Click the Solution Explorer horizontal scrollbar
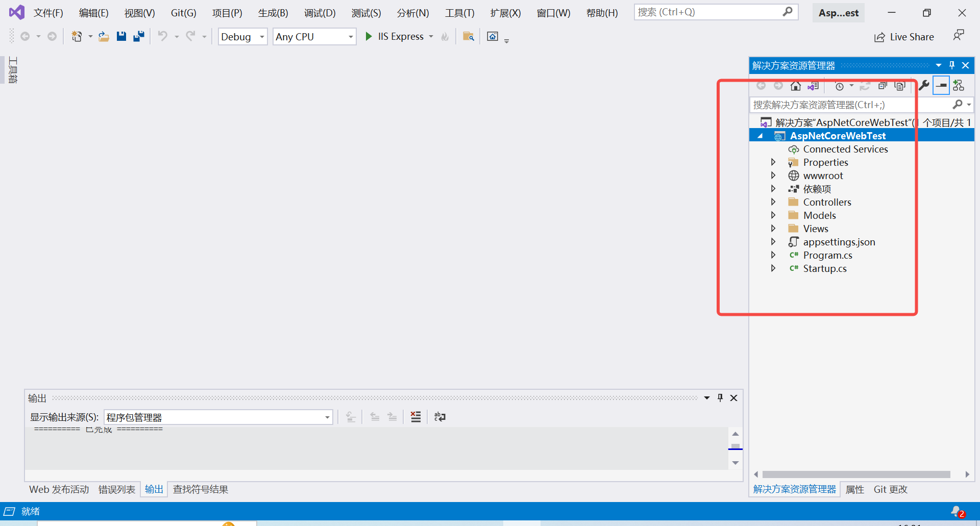 tap(856, 474)
